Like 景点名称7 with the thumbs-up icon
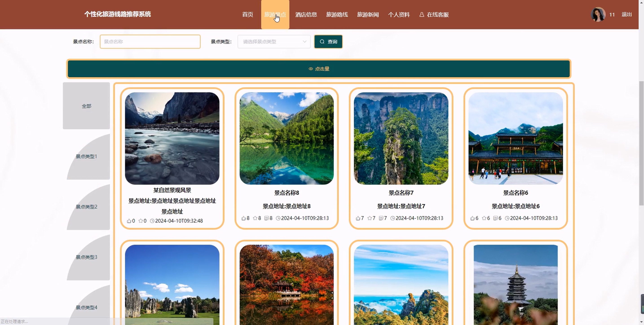644x325 pixels. click(x=358, y=218)
